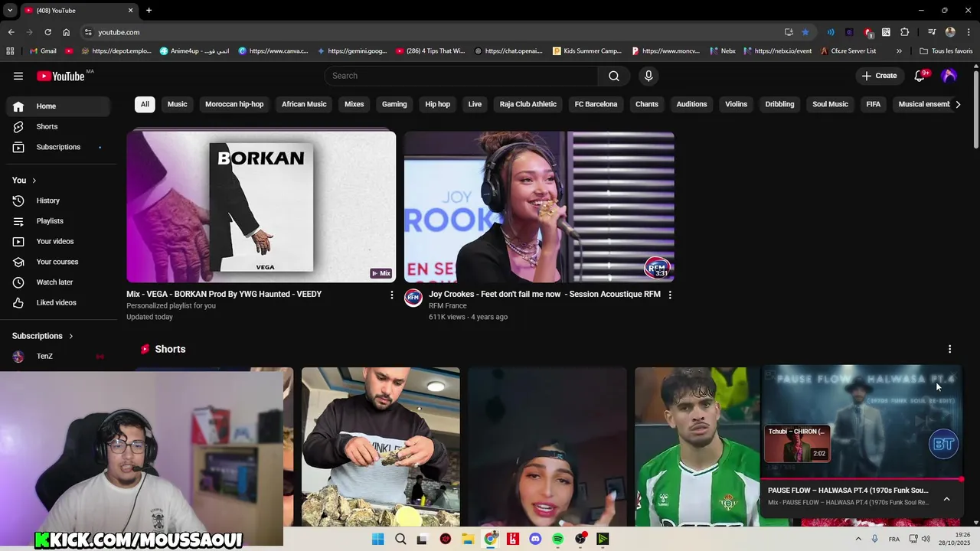Click the Create button
The width and height of the screenshot is (980, 551).
878,76
